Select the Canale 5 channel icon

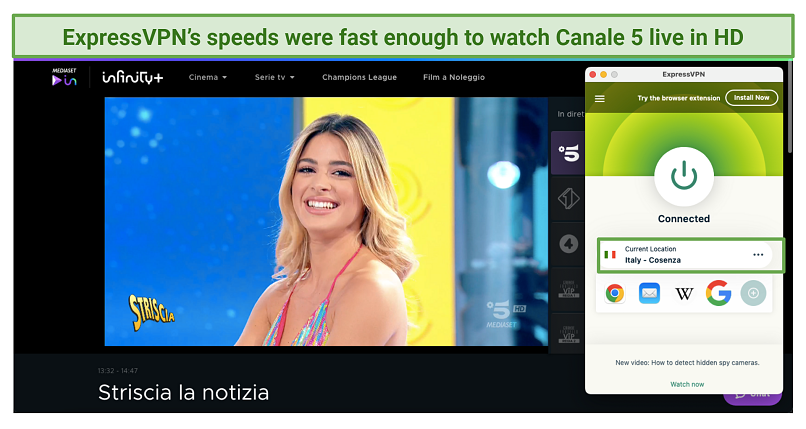tap(568, 153)
